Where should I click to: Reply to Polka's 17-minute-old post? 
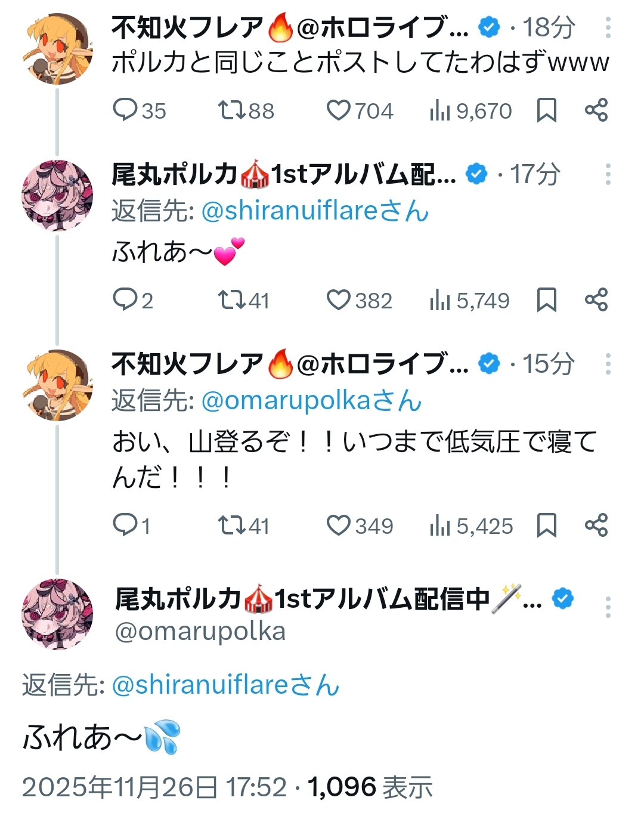pyautogui.click(x=125, y=300)
